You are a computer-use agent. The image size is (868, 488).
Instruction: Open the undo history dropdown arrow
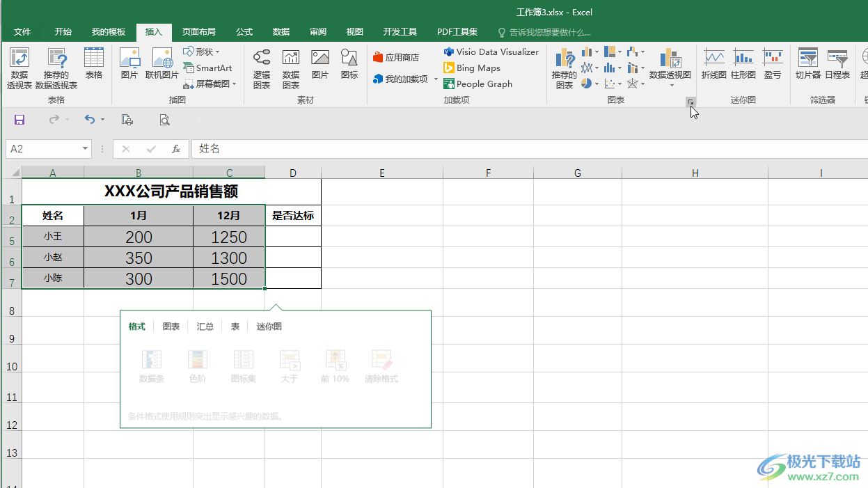102,120
